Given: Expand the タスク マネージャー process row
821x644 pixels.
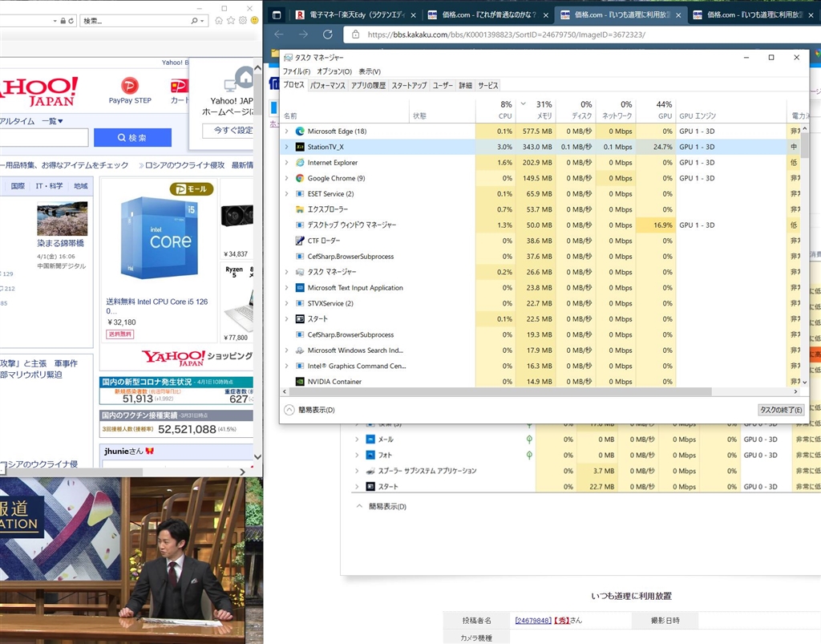Looking at the screenshot, I should click(x=286, y=272).
